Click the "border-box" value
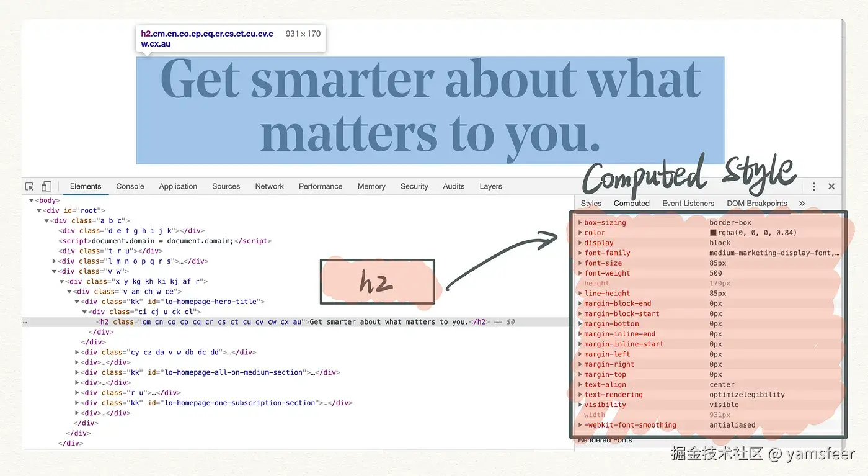 [730, 222]
